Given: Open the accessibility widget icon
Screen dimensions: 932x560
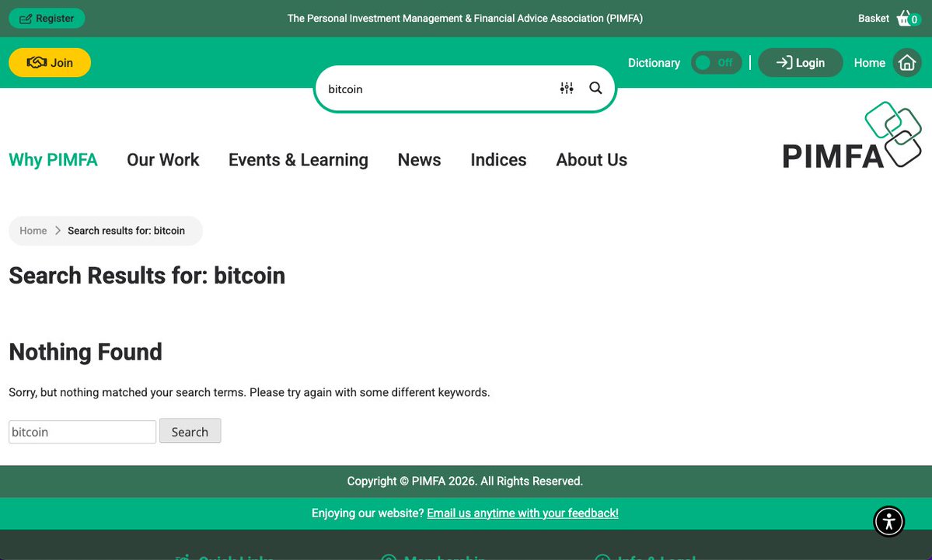Looking at the screenshot, I should [888, 521].
